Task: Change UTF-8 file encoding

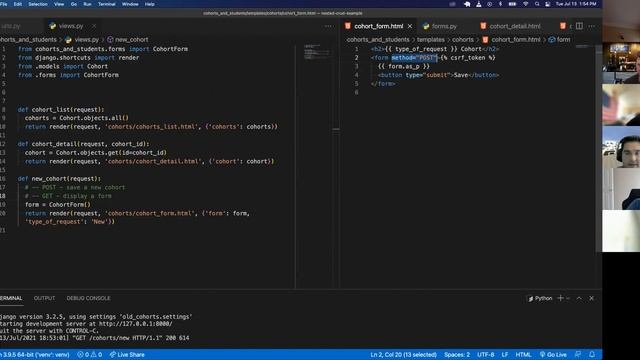Action: pos(486,355)
